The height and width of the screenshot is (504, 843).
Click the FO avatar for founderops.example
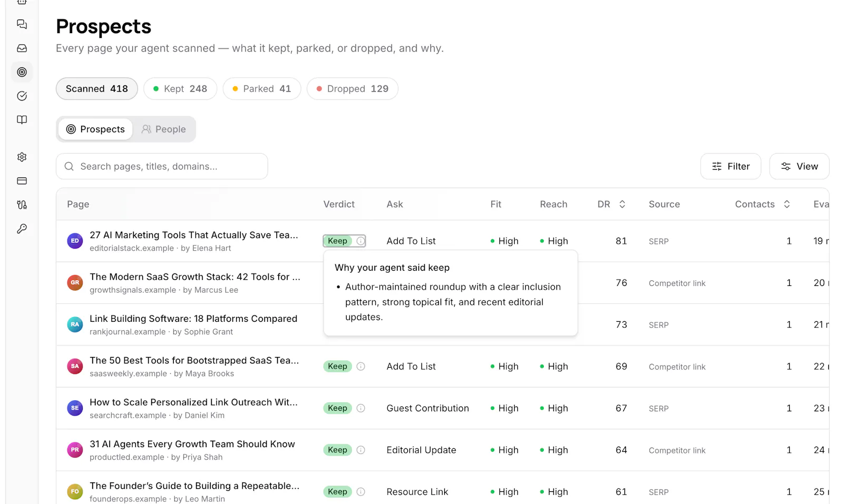[75, 491]
